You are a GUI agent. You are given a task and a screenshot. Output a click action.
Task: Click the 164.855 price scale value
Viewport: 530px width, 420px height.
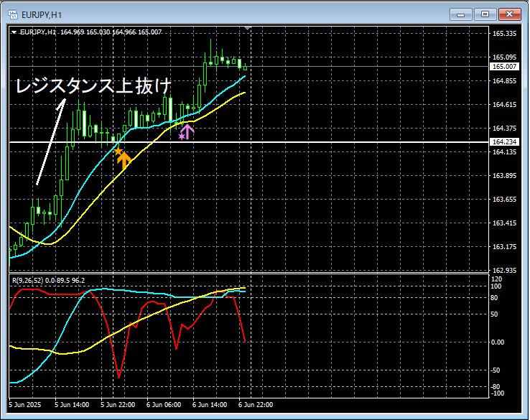[x=504, y=80]
